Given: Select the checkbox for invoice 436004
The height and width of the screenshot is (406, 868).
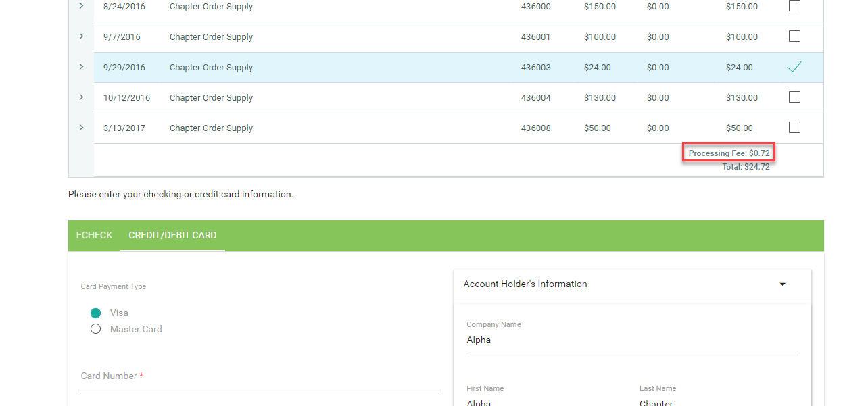Looking at the screenshot, I should pos(794,97).
